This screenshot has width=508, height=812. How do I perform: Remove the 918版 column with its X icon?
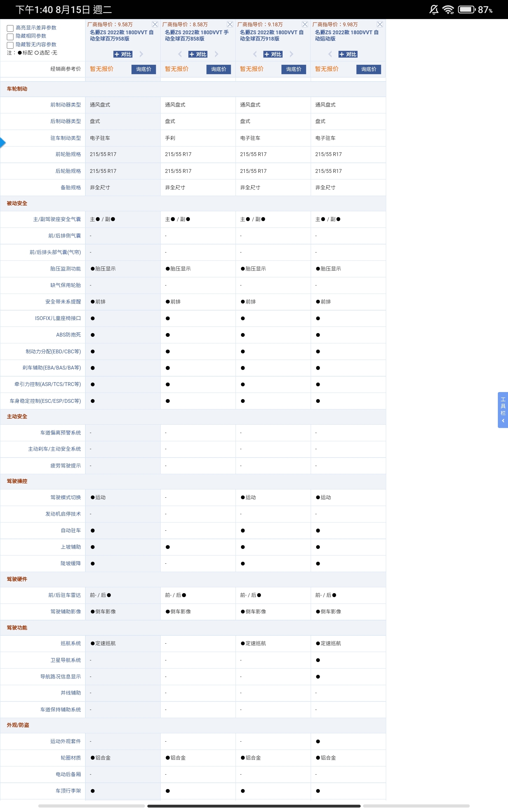point(305,24)
